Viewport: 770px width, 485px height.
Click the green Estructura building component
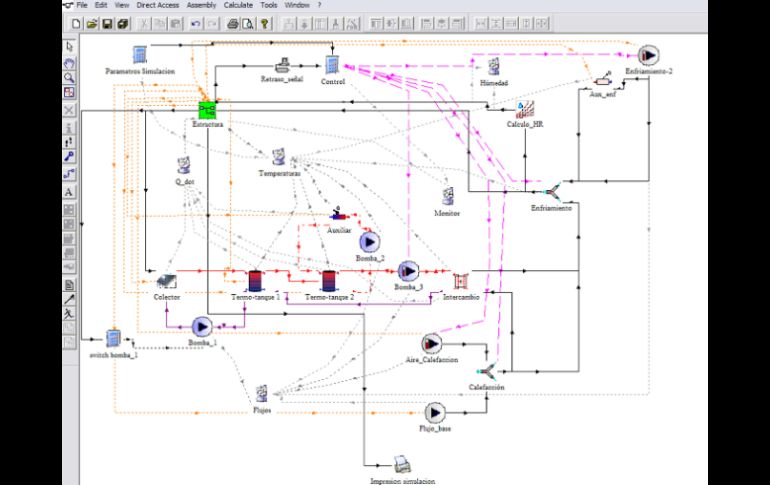point(208,108)
